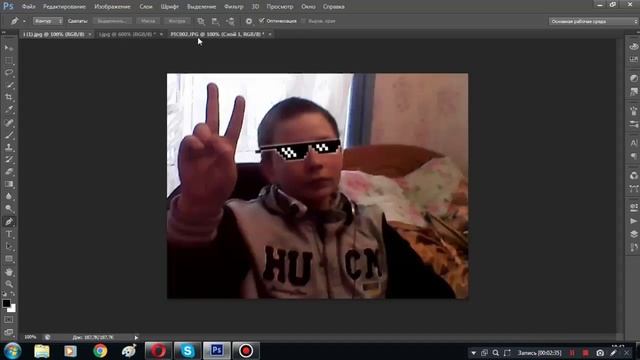Open the Редактирование menu
The image size is (640, 360).
point(64,7)
